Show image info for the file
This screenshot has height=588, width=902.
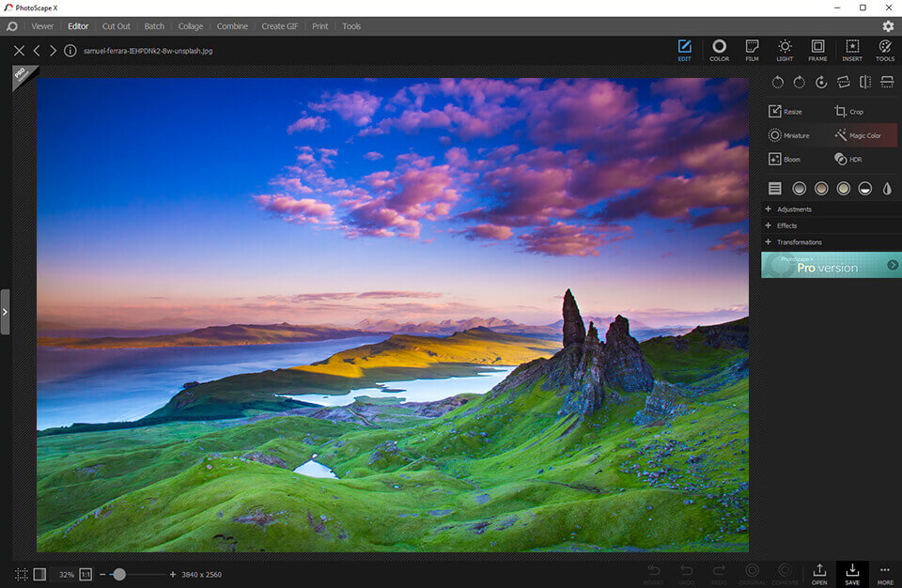[70, 51]
